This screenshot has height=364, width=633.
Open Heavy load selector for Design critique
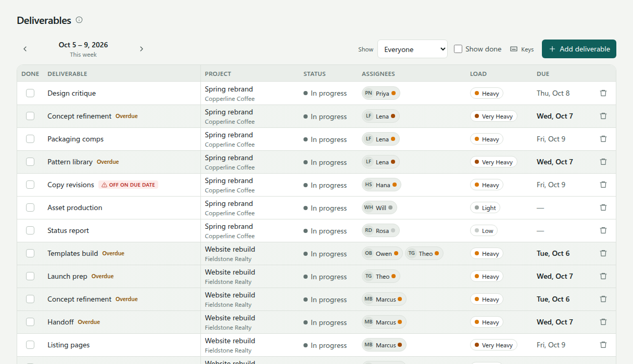click(x=487, y=94)
